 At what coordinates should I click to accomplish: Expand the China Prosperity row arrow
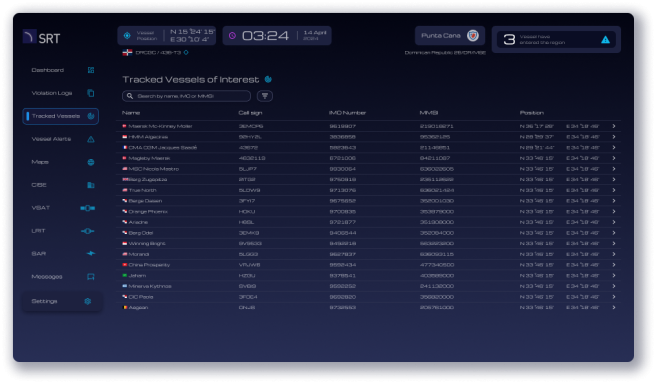pyautogui.click(x=614, y=265)
